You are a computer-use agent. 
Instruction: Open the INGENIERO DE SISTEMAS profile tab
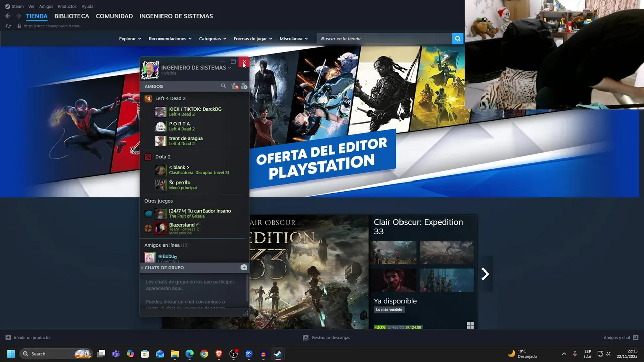[176, 16]
